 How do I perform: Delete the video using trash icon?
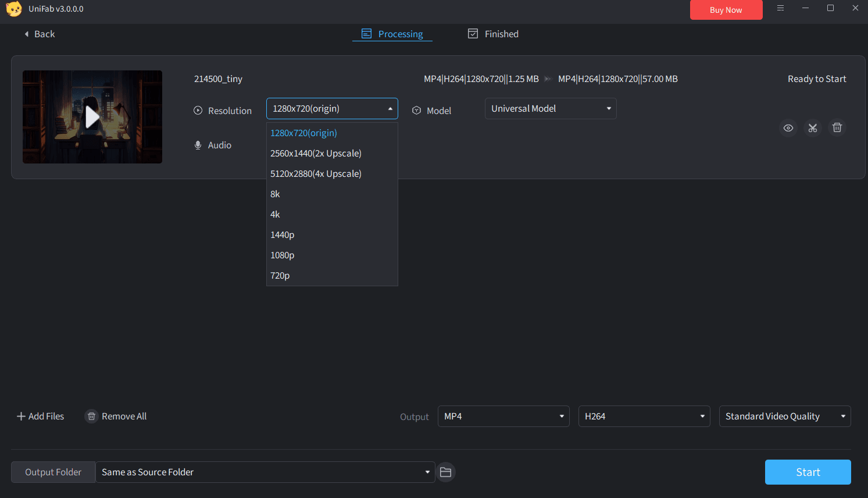837,128
